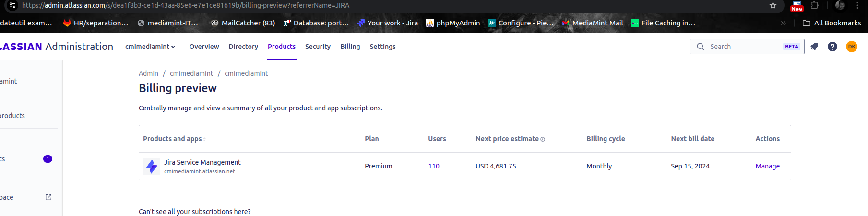Go to the Settings tab
Screen dimensions: 868x216
coord(382,47)
